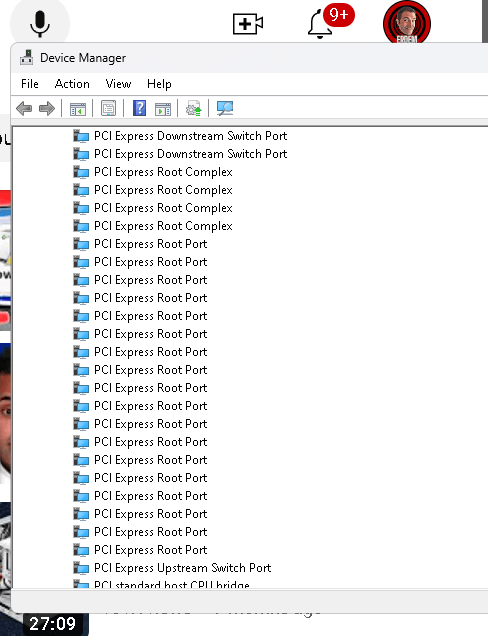Click the Forward arrow in Device Manager toolbar
Screen dimensions: 488x636
(x=47, y=108)
